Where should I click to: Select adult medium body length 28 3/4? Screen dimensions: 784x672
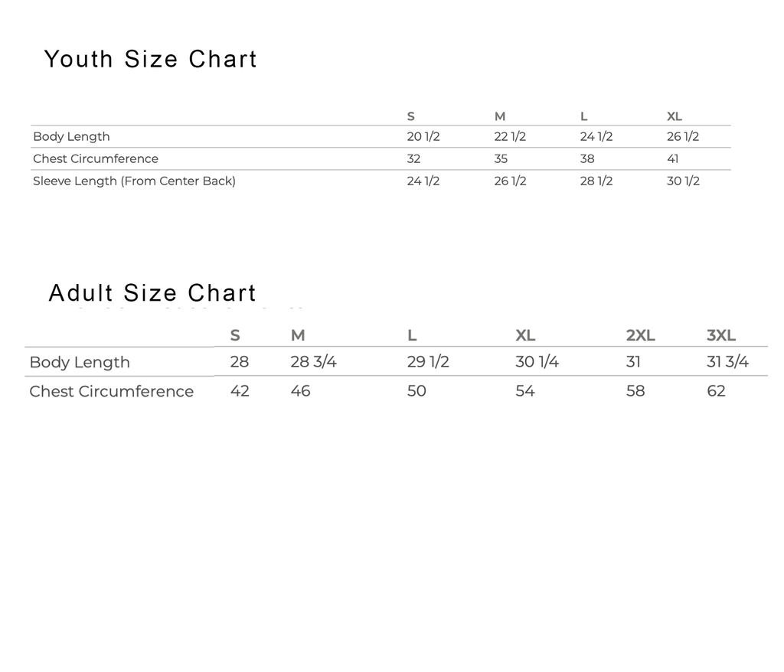pyautogui.click(x=313, y=361)
